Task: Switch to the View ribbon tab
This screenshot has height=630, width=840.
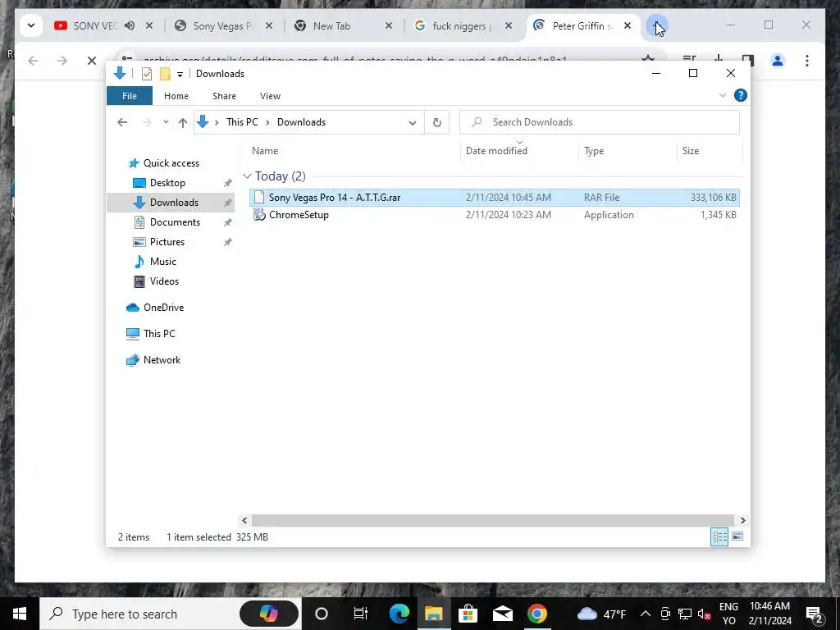Action: (x=270, y=96)
